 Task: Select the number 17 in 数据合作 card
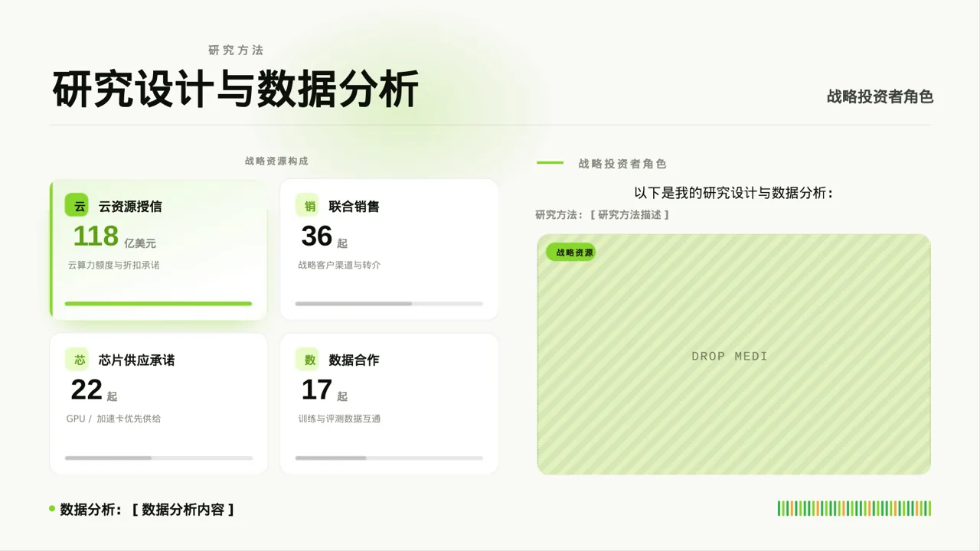[317, 390]
